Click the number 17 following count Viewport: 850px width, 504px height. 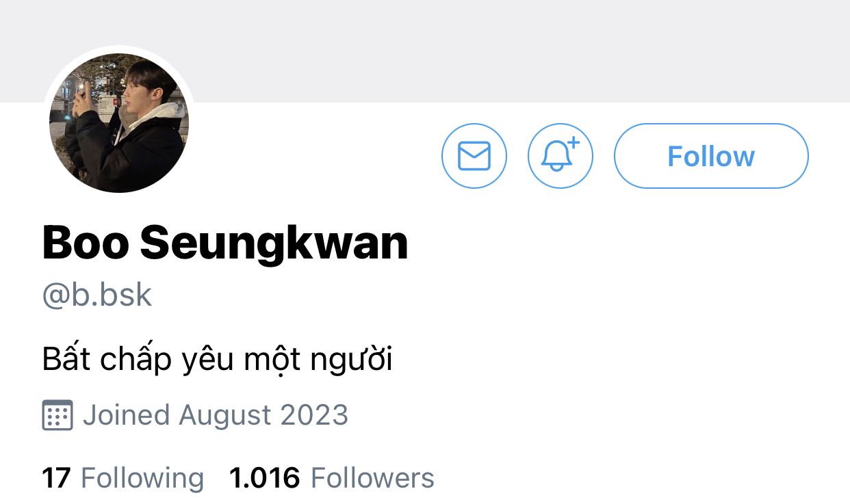coord(57,478)
